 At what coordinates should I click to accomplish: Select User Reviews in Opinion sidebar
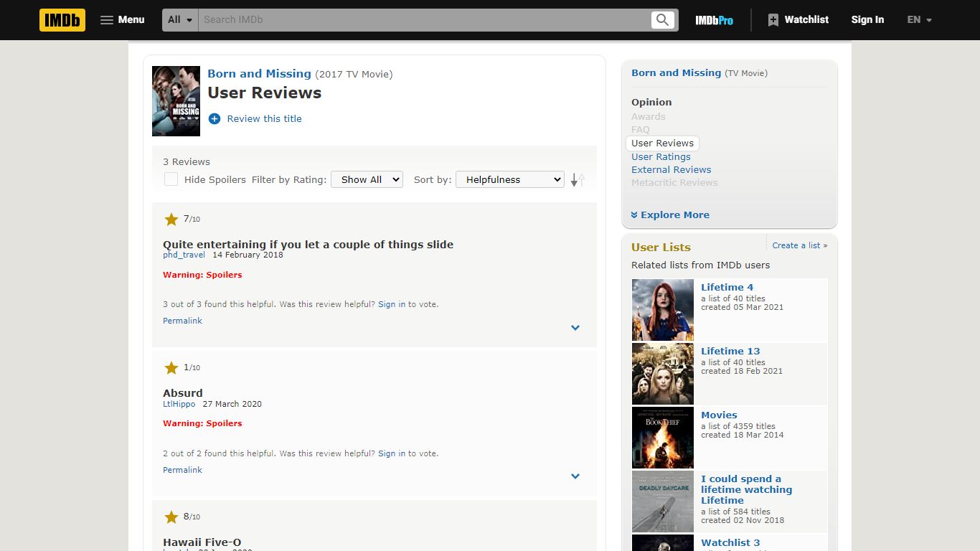tap(662, 143)
